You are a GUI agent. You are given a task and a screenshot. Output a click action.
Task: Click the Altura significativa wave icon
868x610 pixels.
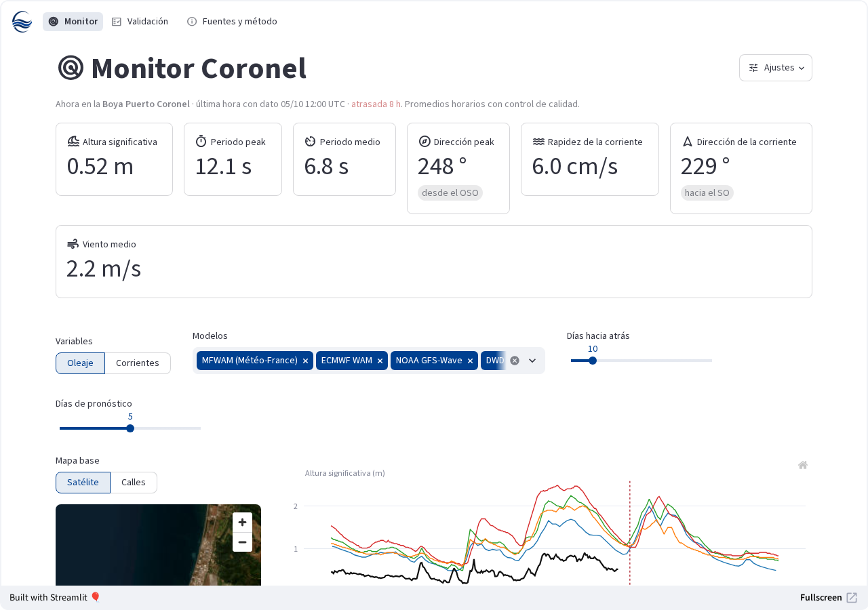click(x=73, y=142)
